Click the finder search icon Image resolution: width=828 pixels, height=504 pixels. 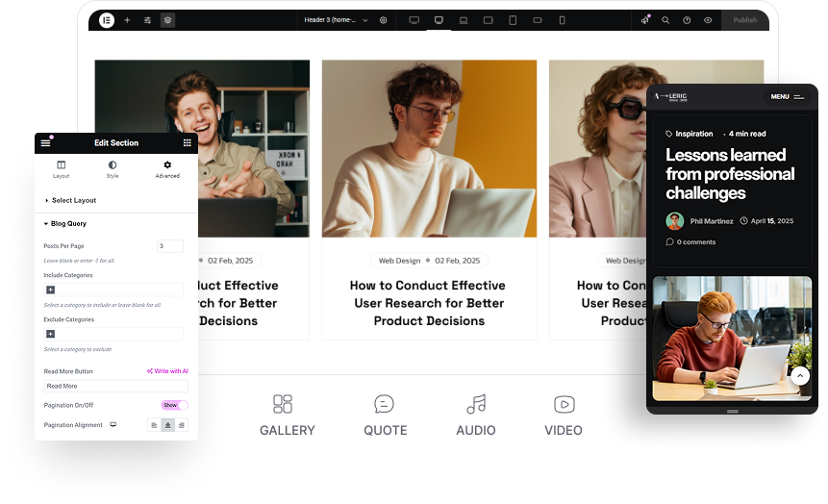tap(665, 20)
